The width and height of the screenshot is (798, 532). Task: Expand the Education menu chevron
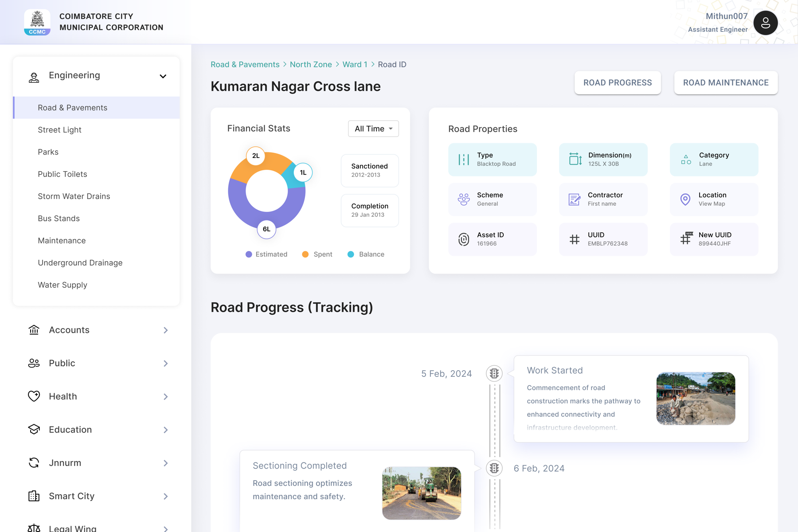pyautogui.click(x=165, y=430)
